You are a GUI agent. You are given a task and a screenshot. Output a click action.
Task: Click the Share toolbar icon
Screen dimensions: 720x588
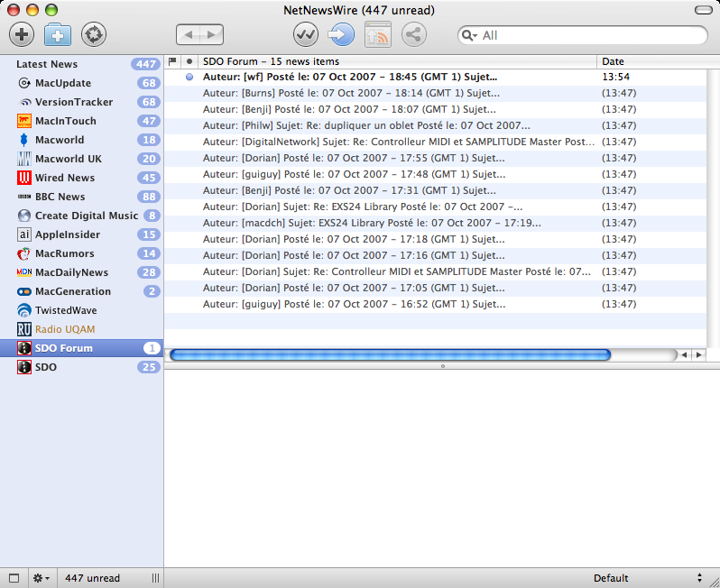(414, 34)
